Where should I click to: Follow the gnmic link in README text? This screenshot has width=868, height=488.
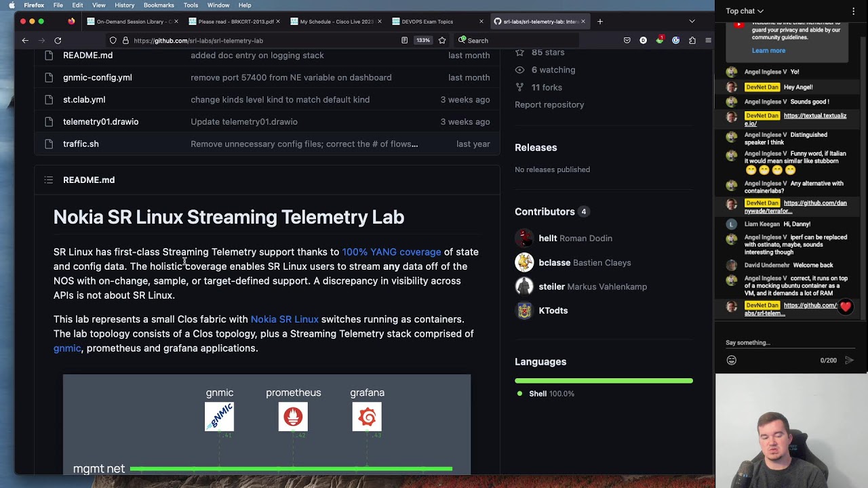[x=67, y=348]
